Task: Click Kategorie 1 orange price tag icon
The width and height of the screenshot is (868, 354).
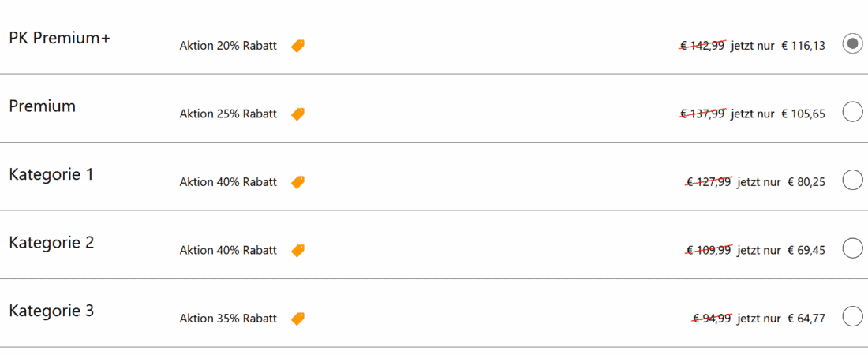Action: pyautogui.click(x=297, y=182)
